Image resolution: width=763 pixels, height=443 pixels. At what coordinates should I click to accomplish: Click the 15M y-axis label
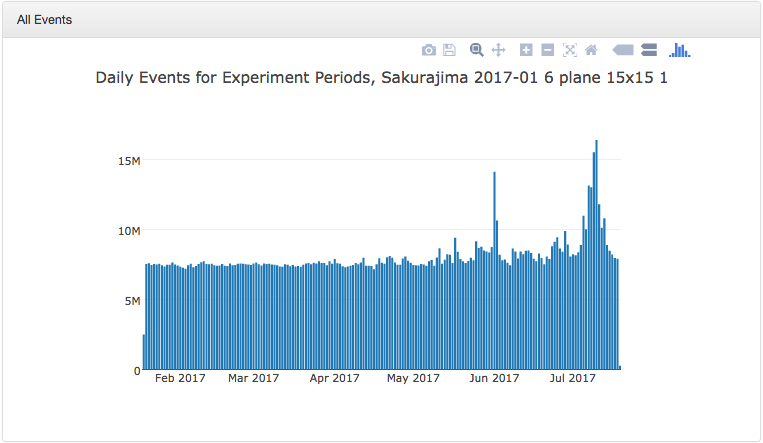point(128,161)
